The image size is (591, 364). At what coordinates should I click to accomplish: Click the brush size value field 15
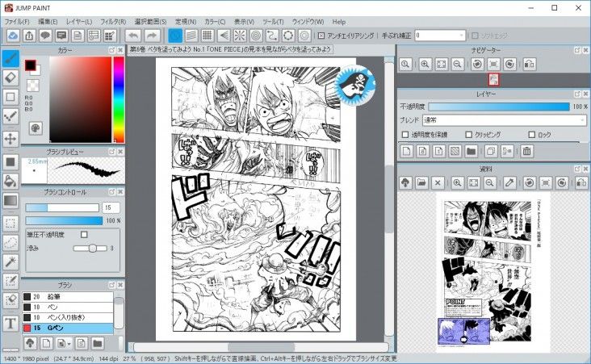[111, 207]
